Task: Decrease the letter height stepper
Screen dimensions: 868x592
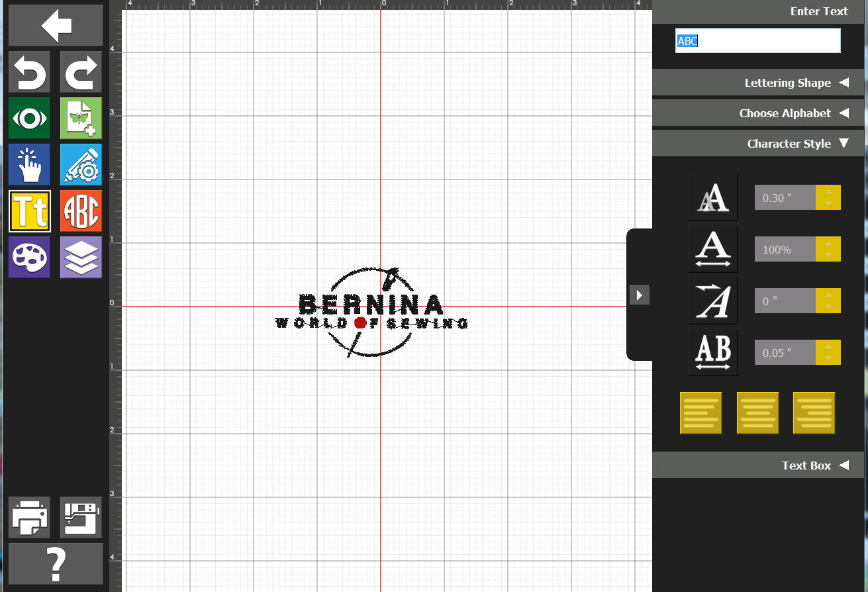Action: click(828, 204)
